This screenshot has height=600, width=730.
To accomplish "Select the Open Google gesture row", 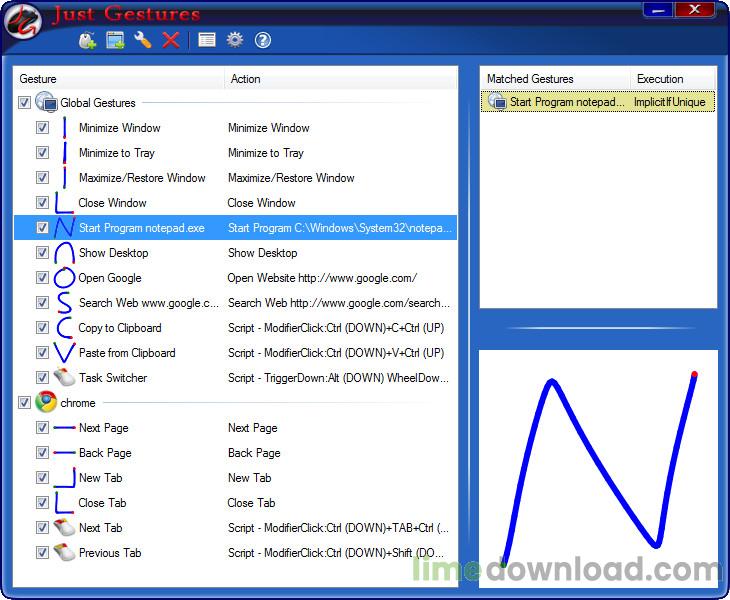I will click(110, 278).
